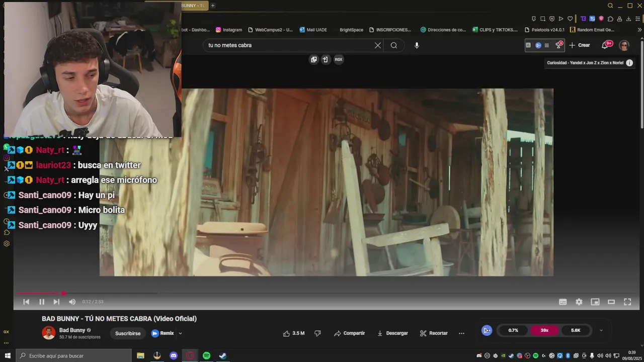644x362 pixels.
Task: Open File Explorer from taskbar
Action: point(140,355)
